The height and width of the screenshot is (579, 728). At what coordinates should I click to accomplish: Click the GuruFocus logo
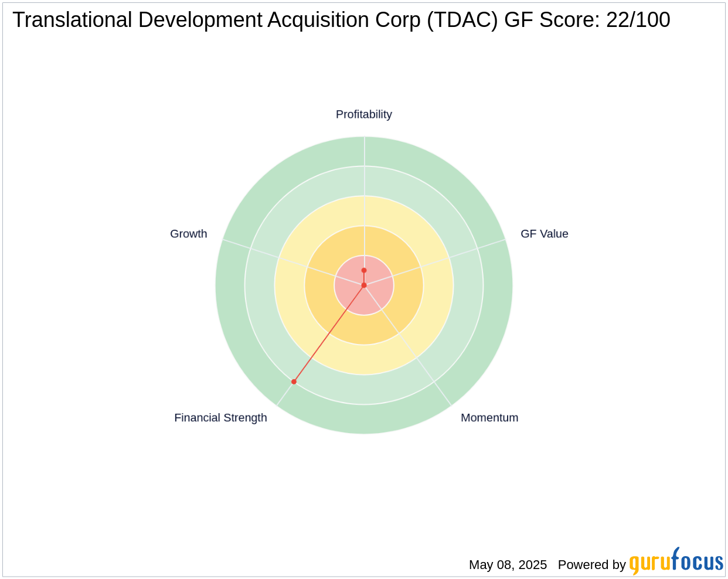676,561
